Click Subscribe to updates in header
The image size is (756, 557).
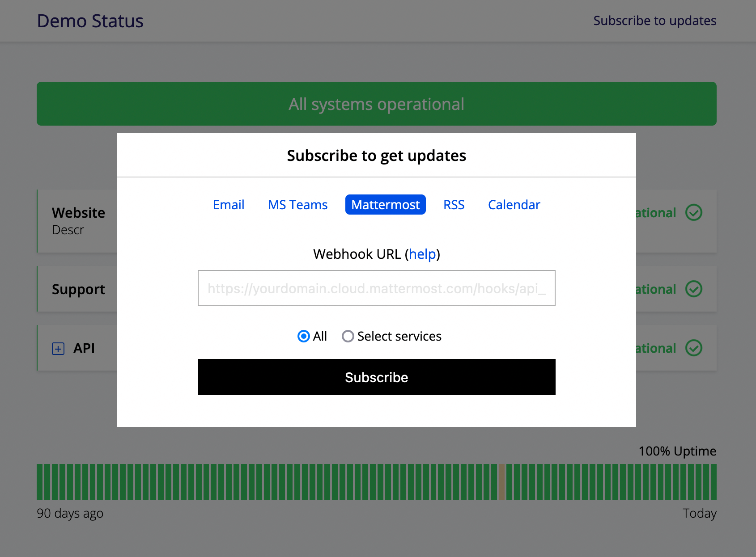click(655, 21)
